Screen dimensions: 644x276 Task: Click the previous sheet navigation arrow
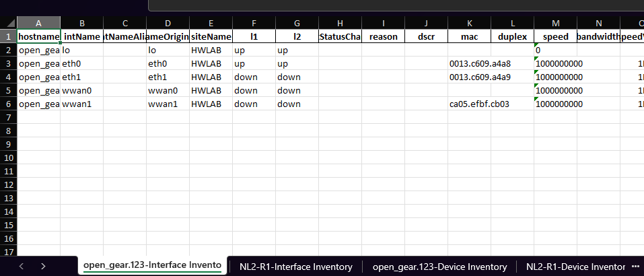pos(21,266)
